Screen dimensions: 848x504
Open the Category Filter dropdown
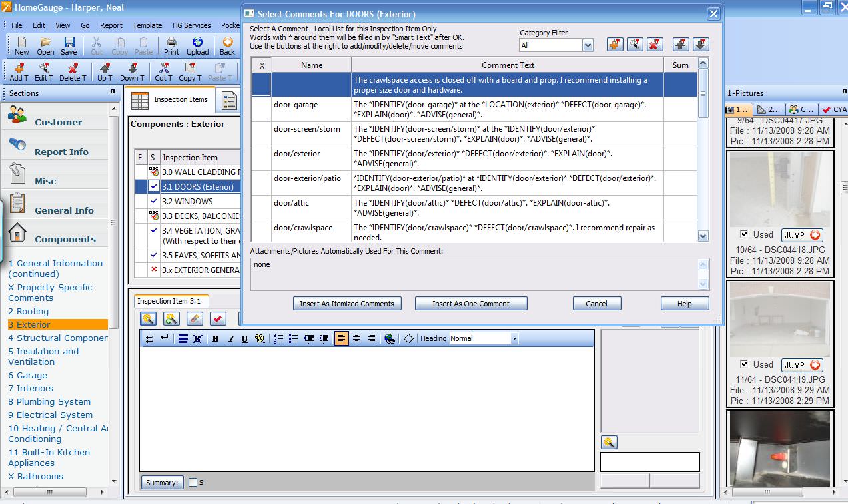587,44
